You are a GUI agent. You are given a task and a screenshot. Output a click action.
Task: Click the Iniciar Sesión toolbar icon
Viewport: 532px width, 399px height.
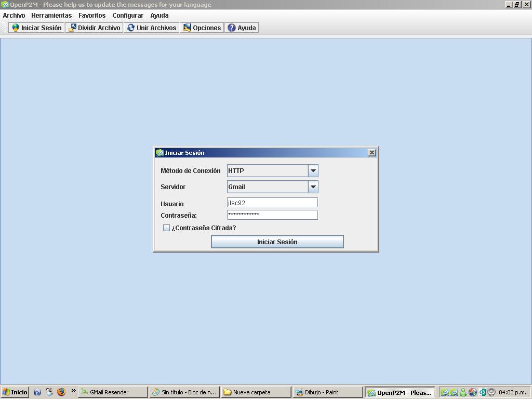click(x=16, y=28)
